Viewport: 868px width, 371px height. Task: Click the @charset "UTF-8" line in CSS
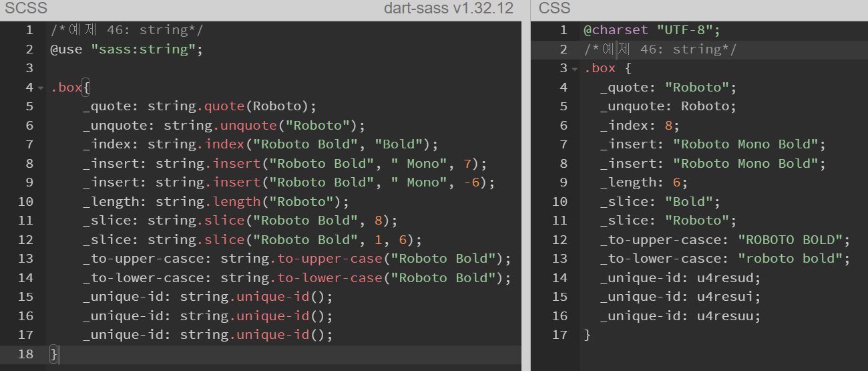(652, 30)
